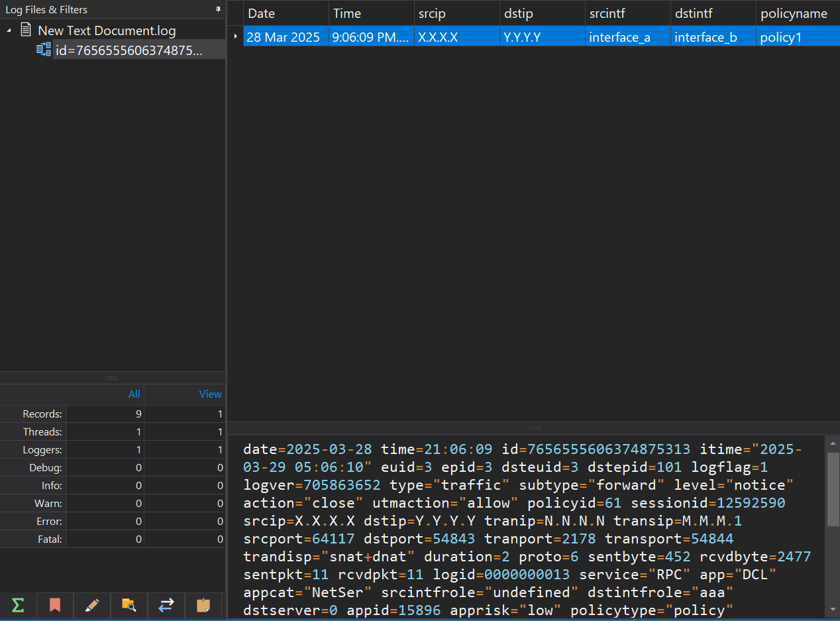Click the '28 Mar 2025' date cell
Image resolution: width=840 pixels, height=621 pixels.
coord(286,36)
